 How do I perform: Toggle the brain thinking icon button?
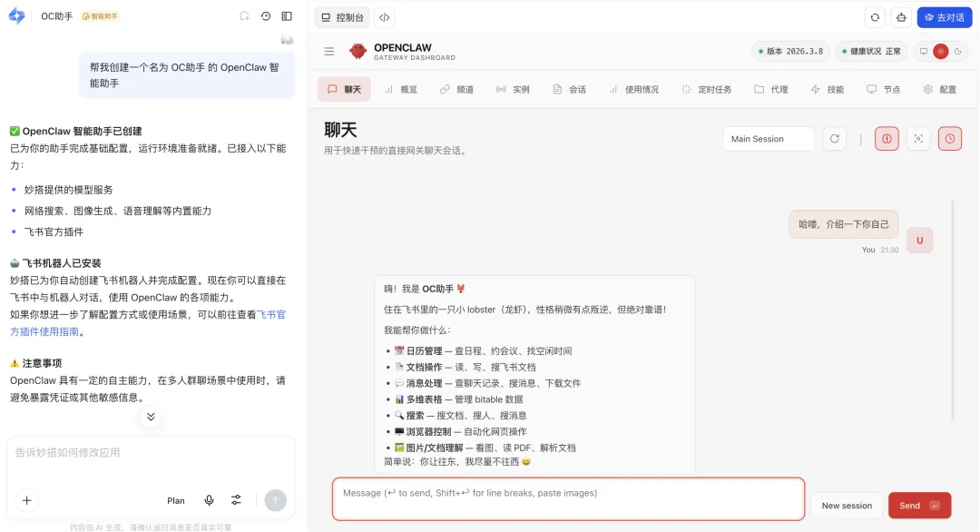887,139
